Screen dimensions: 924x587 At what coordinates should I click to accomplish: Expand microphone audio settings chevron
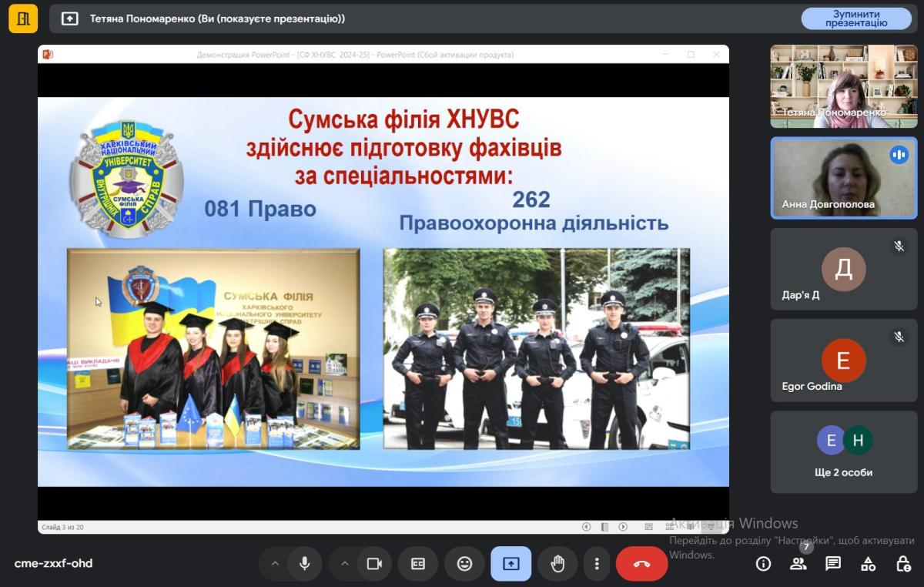point(275,563)
